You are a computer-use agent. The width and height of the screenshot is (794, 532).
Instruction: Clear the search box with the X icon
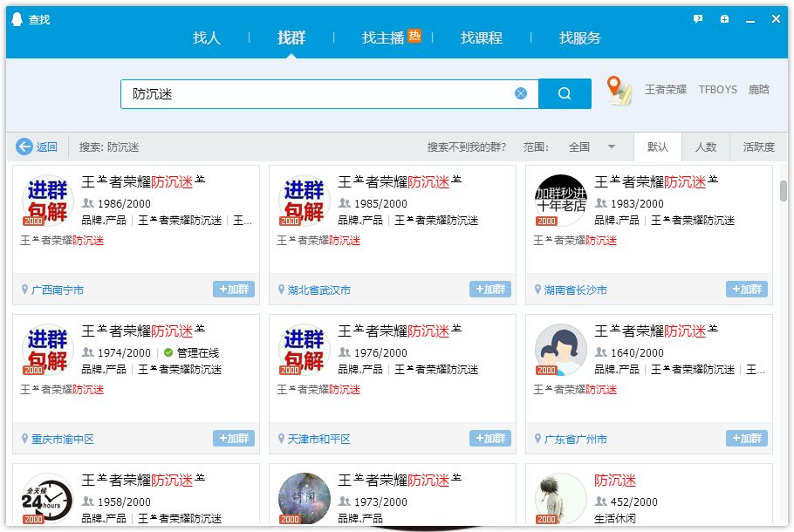tap(521, 93)
